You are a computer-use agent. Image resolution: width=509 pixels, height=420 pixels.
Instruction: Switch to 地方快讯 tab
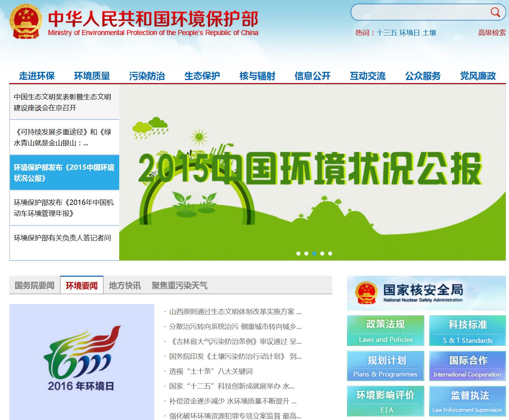click(x=125, y=285)
